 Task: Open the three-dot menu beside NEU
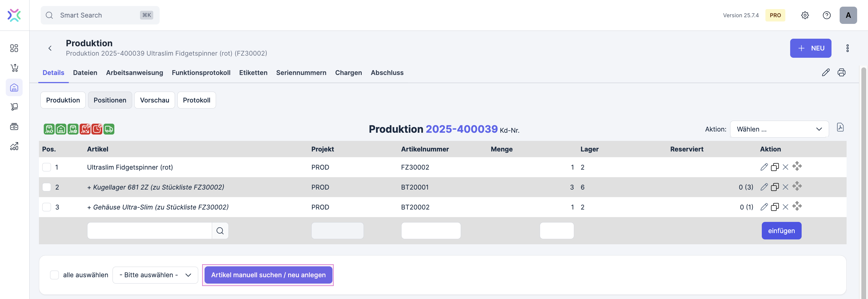tap(847, 48)
